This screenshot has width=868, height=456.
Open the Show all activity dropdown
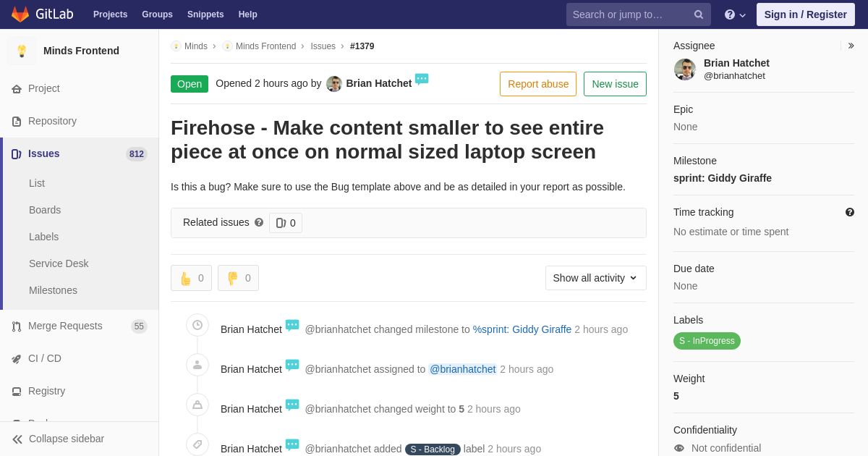[596, 278]
